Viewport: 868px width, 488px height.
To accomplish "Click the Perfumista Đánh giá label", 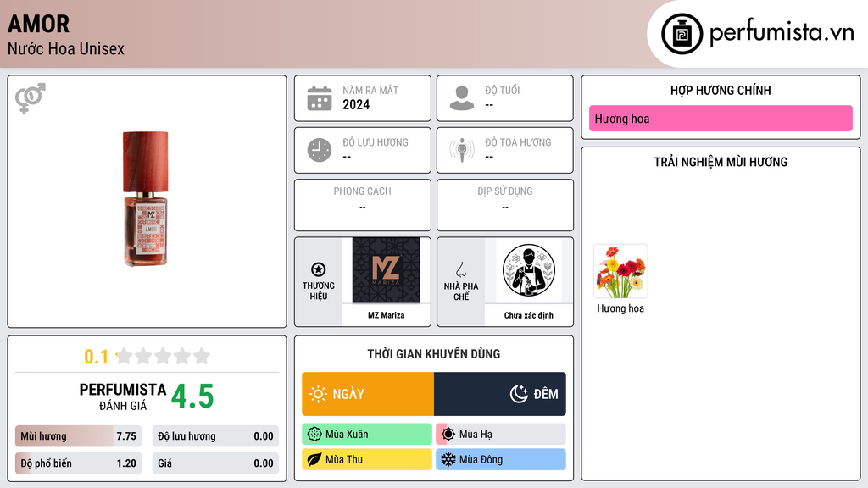I will [123, 397].
